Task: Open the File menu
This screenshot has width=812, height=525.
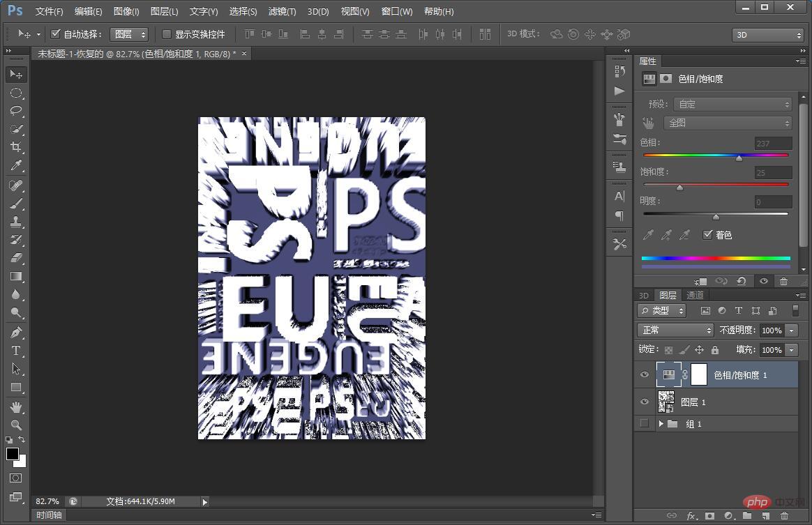Action: tap(50, 11)
